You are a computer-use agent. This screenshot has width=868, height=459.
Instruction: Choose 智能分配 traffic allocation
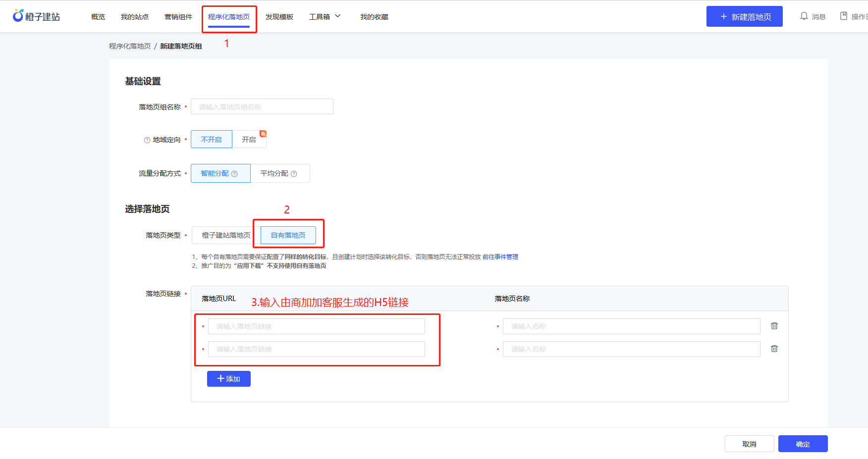[220, 173]
